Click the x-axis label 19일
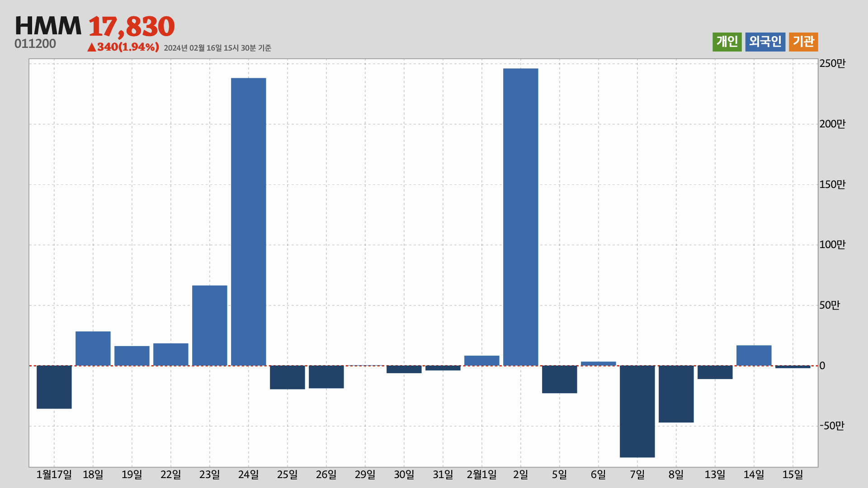The height and width of the screenshot is (488, 868). click(x=132, y=475)
